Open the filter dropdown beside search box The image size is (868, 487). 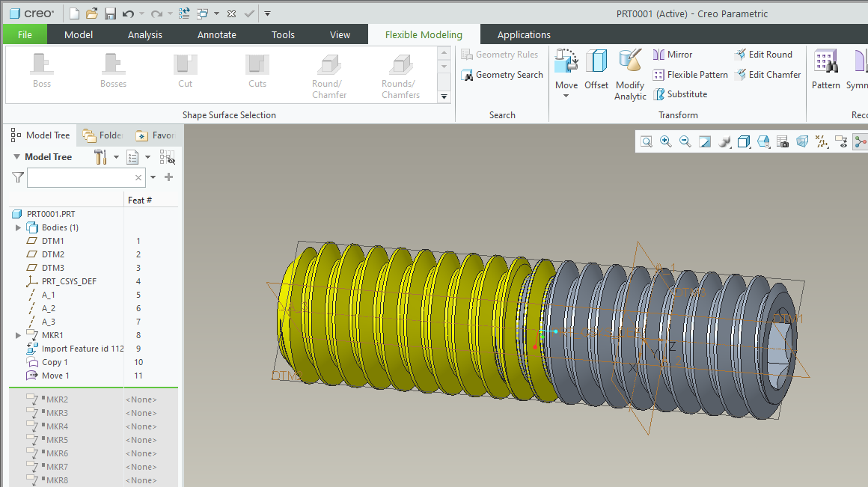coord(153,177)
